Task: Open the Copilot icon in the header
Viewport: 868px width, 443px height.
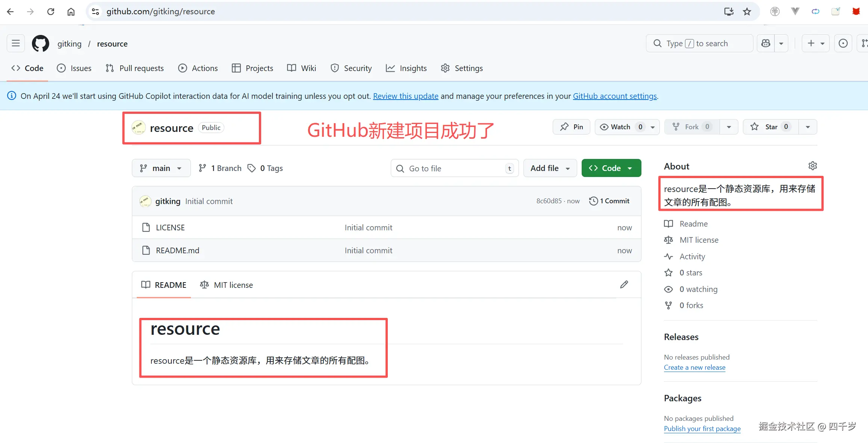Action: [765, 43]
